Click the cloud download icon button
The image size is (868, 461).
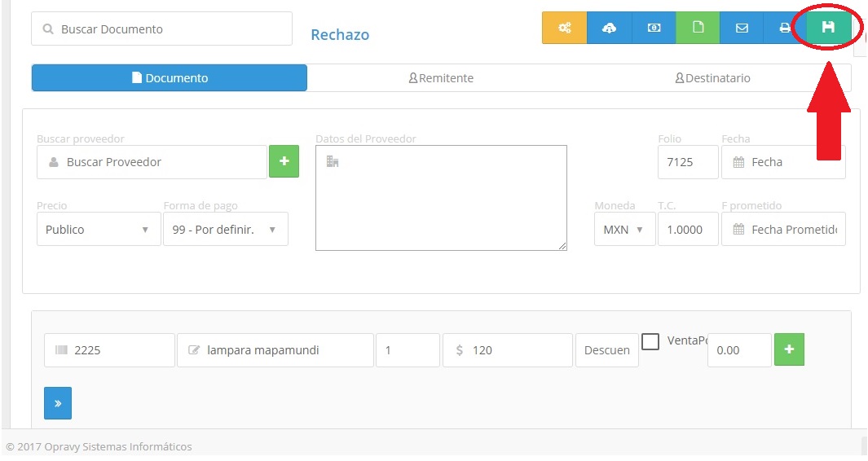tap(609, 28)
